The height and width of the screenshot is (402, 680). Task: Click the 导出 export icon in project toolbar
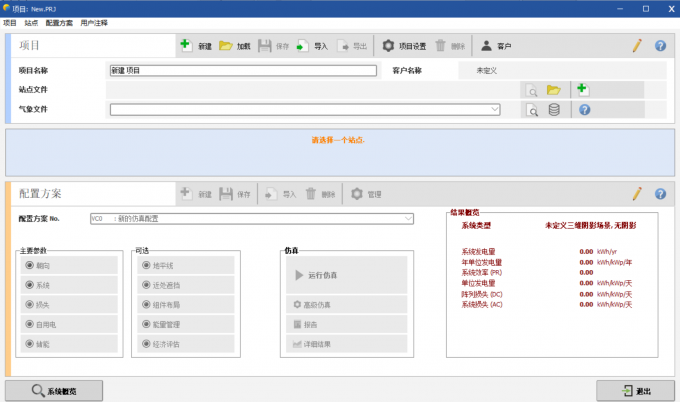(343, 46)
